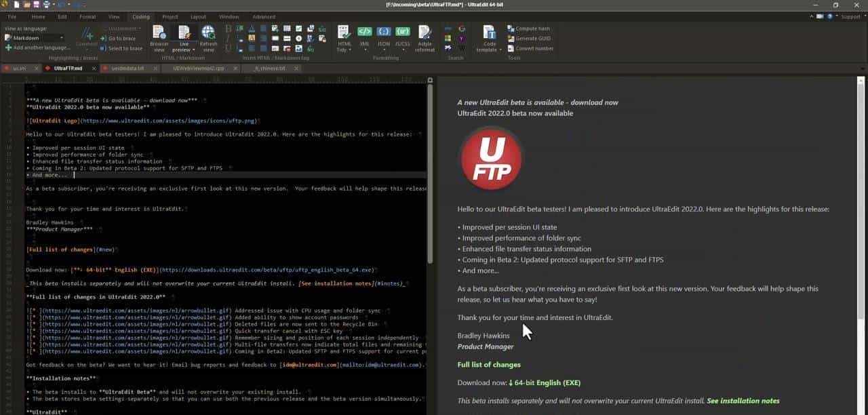868x415 pixels.
Task: Open the Convert number tool
Action: coord(535,48)
